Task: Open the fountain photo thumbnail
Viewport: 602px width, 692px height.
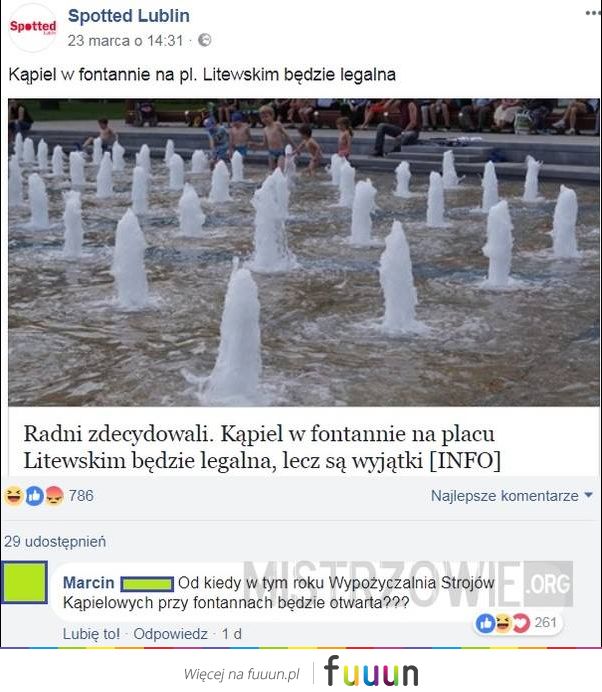Action: point(304,252)
